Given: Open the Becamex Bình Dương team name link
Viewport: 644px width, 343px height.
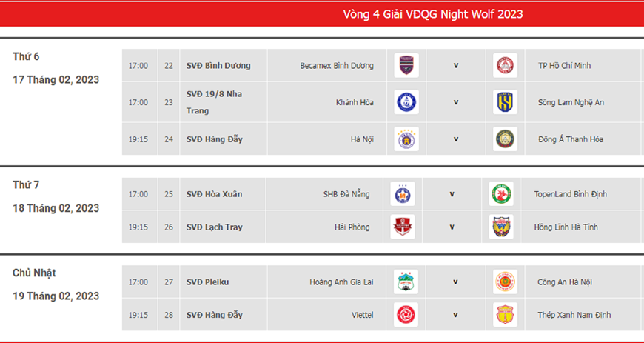Looking at the screenshot, I should 337,66.
